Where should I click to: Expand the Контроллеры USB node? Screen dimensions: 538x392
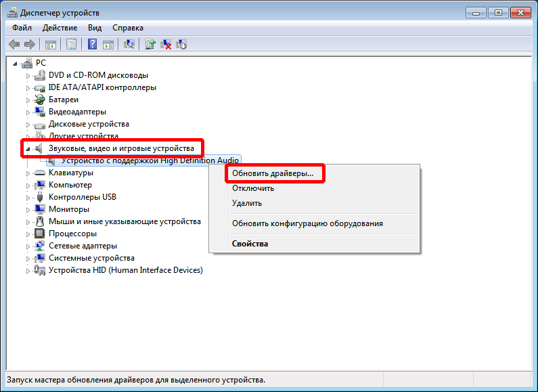point(28,198)
